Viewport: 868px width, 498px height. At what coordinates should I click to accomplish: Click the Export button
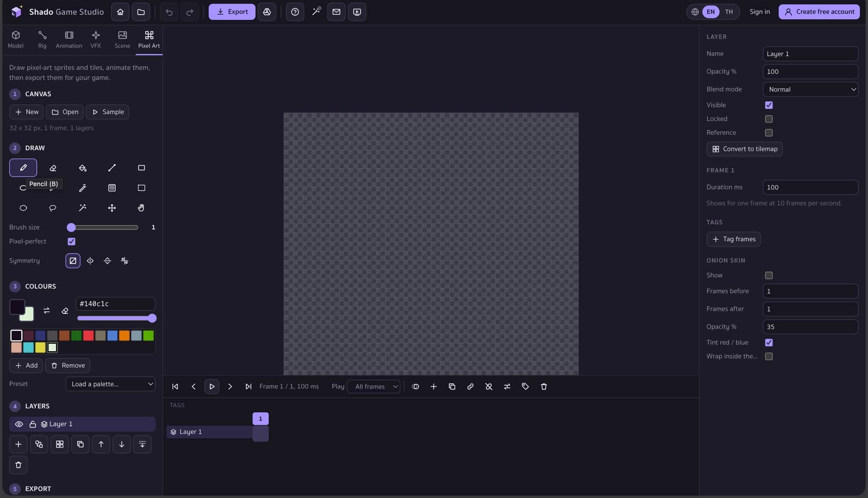232,12
